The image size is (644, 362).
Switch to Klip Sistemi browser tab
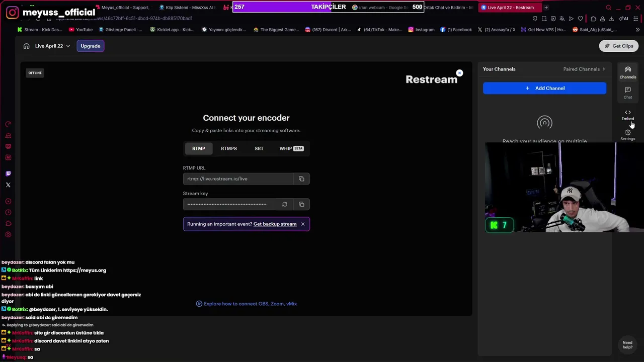[186, 8]
